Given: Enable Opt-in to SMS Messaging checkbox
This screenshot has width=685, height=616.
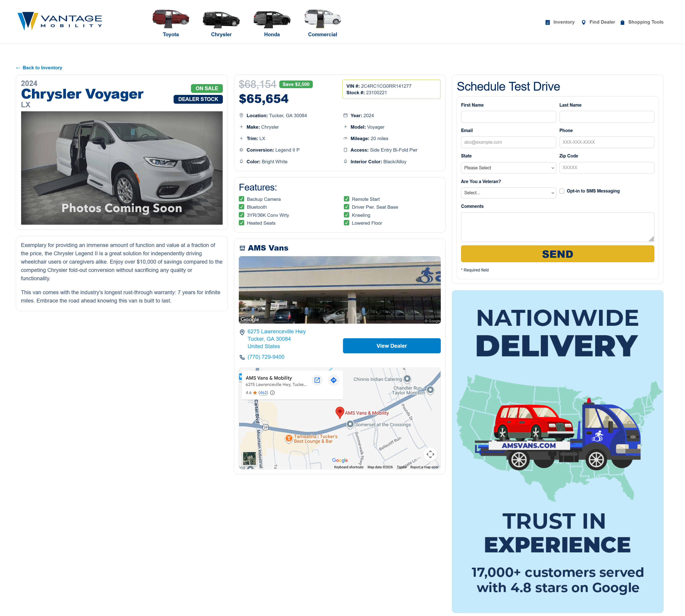Looking at the screenshot, I should pos(562,191).
